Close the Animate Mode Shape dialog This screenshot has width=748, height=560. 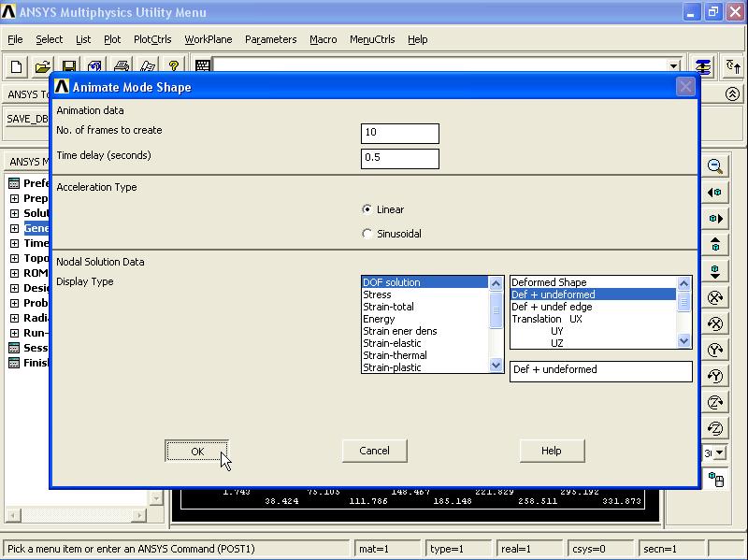(x=685, y=87)
